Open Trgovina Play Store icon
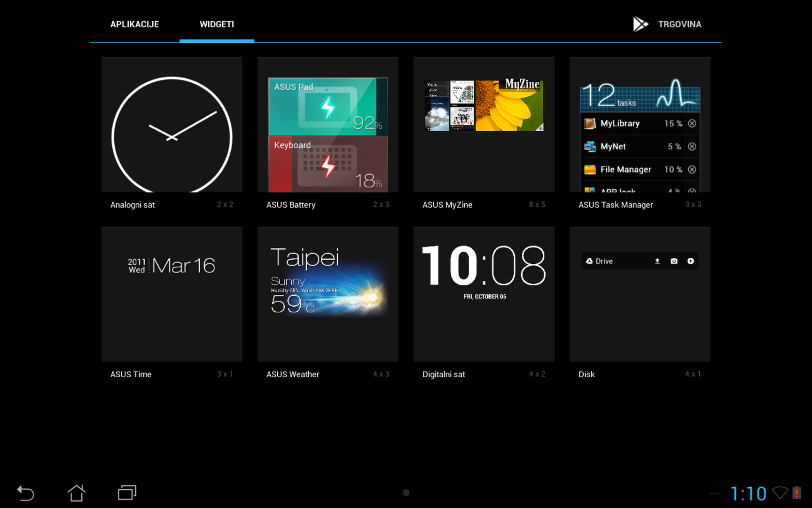812x508 pixels. click(x=640, y=24)
